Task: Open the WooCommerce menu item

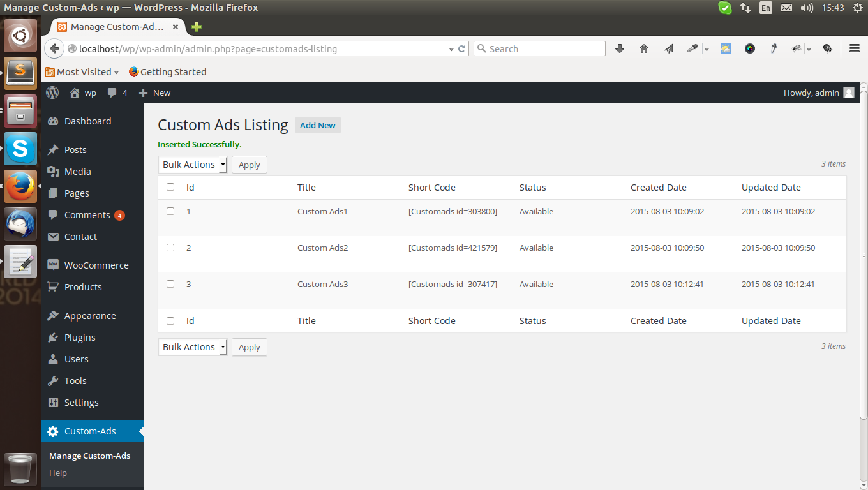Action: tap(93, 265)
